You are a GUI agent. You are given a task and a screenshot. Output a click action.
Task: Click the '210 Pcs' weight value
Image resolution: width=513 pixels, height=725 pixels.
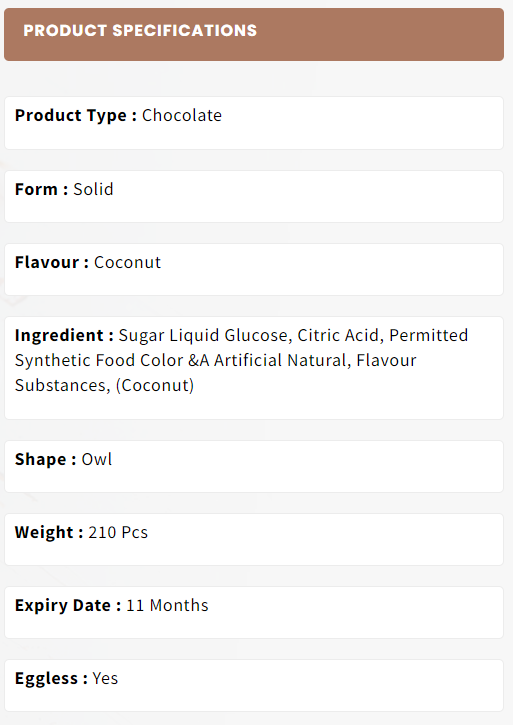point(118,533)
